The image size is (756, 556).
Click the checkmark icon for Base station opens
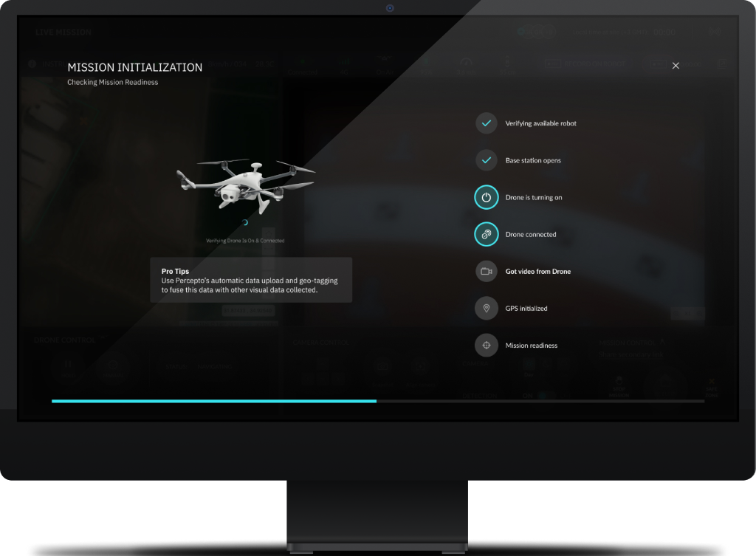487,160
